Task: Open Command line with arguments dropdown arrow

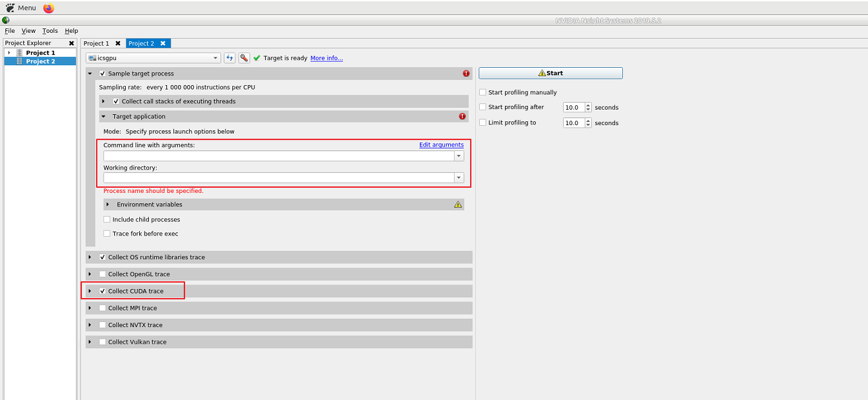Action: point(459,156)
